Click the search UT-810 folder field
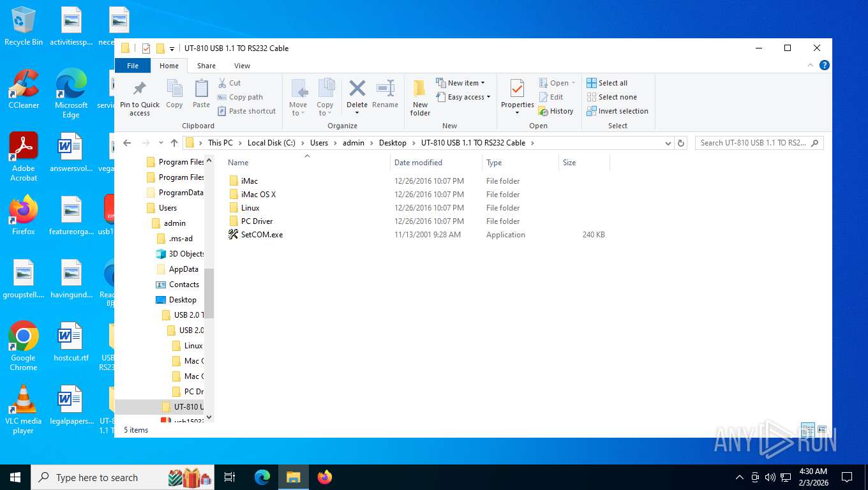This screenshot has height=490, width=868. click(759, 143)
